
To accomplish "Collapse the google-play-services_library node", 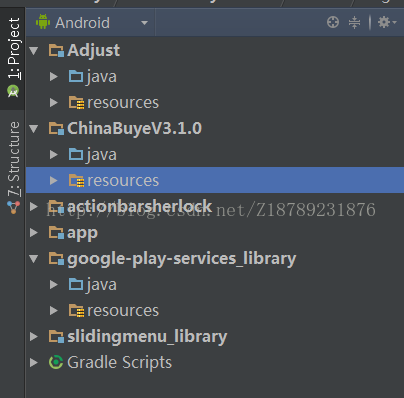I will tap(34, 259).
